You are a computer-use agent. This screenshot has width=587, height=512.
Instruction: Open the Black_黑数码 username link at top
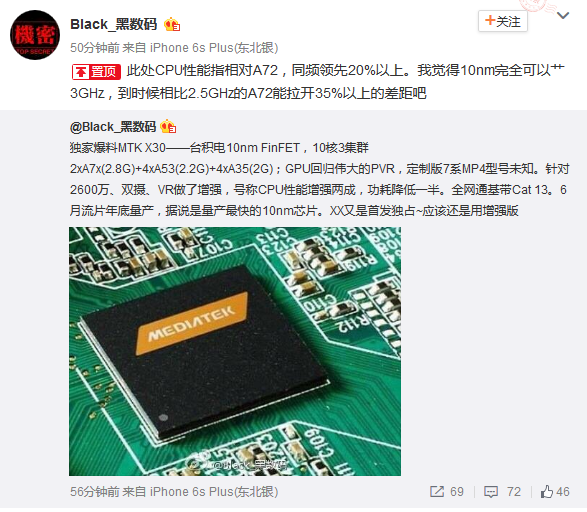coord(113,24)
